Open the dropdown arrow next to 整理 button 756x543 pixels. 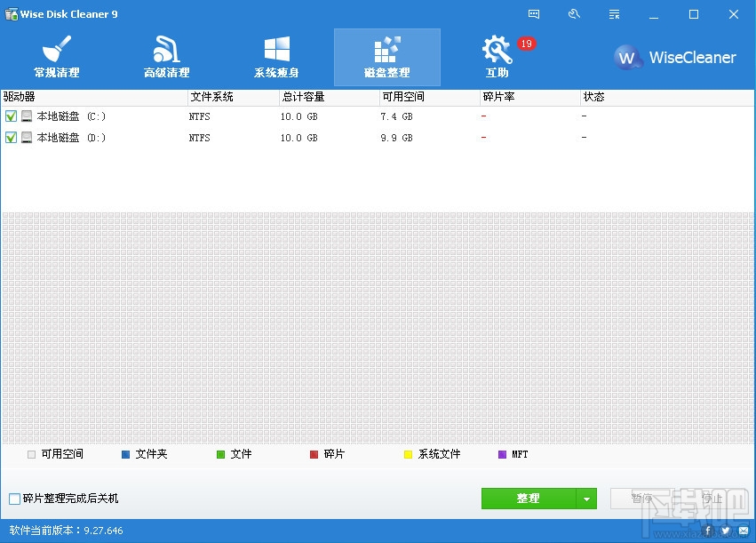[587, 499]
